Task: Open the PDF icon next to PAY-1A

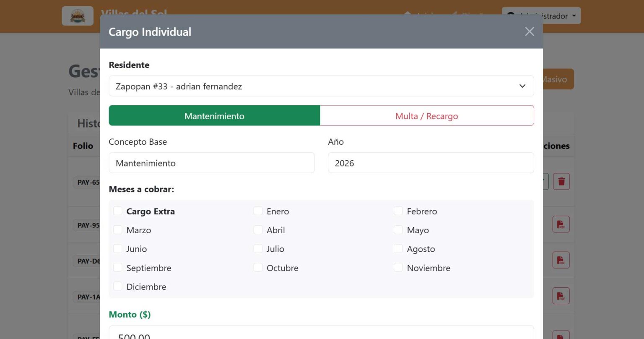Action: click(561, 296)
